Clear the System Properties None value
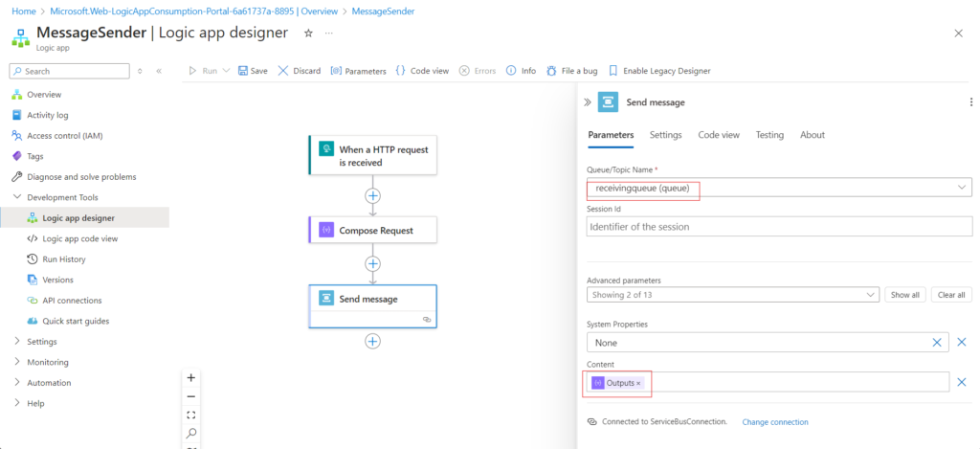 click(x=937, y=342)
